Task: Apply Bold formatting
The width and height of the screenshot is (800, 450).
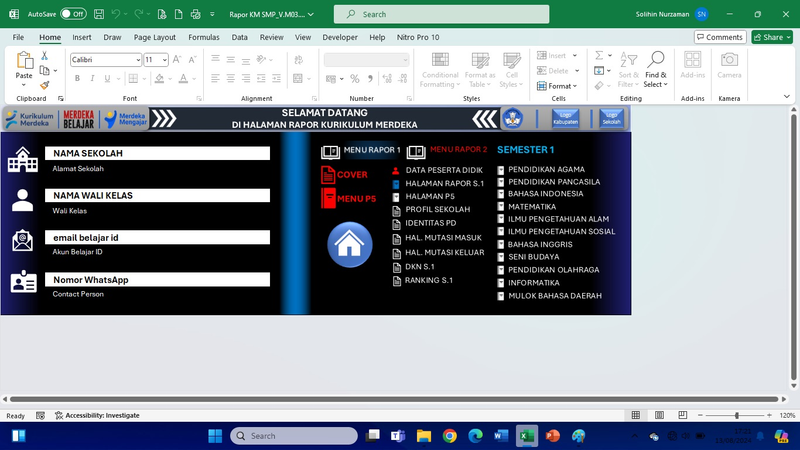Action: (x=77, y=79)
